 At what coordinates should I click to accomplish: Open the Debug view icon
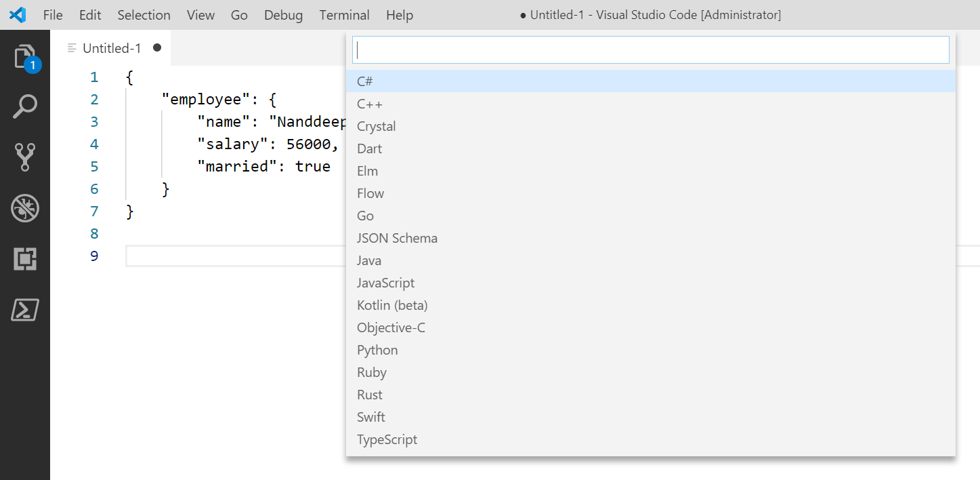tap(25, 208)
